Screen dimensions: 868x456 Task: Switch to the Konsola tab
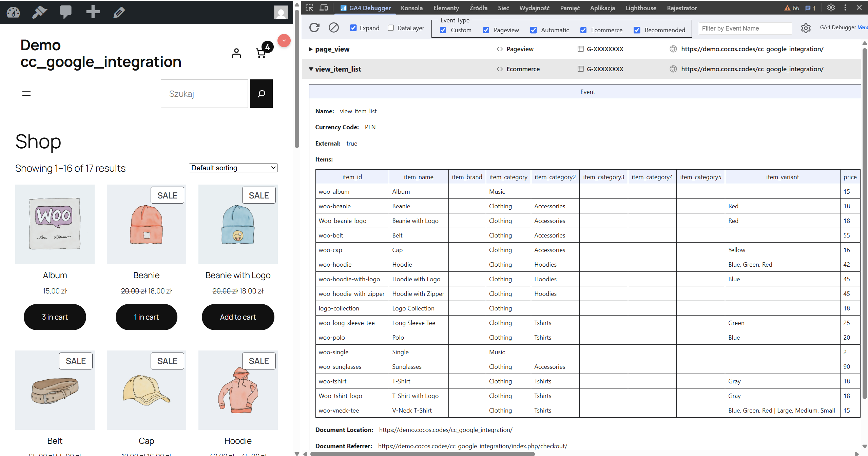click(x=411, y=8)
